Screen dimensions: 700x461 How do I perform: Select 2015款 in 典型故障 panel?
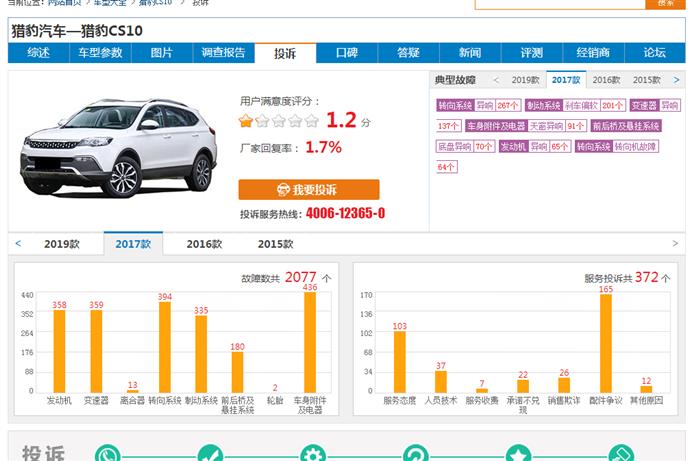coord(646,80)
